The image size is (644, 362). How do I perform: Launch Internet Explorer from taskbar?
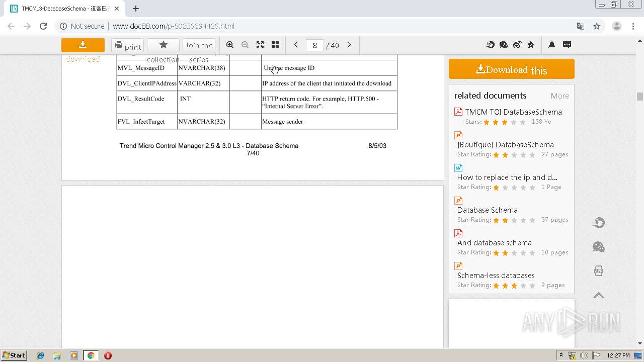coord(40,355)
